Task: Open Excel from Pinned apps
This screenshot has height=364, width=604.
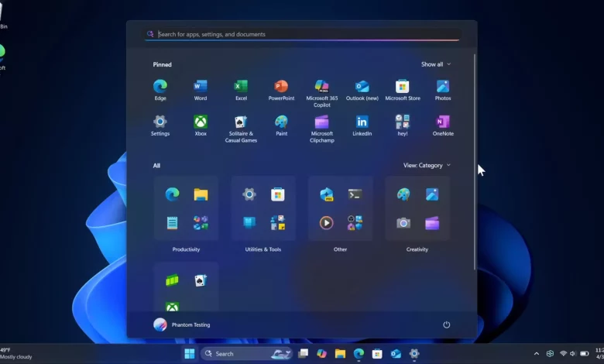Action: click(x=241, y=90)
